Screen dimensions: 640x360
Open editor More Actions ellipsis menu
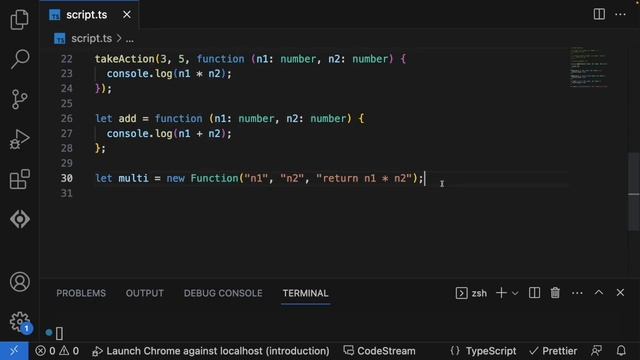[x=620, y=14]
